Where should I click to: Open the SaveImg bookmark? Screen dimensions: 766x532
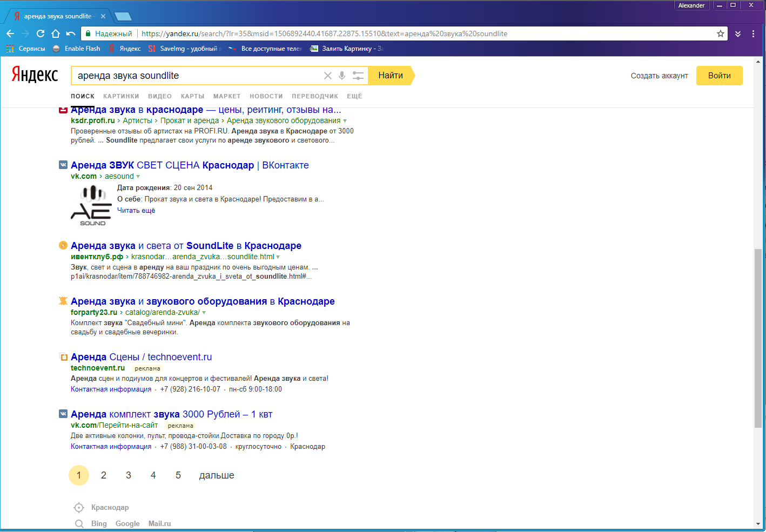click(184, 49)
